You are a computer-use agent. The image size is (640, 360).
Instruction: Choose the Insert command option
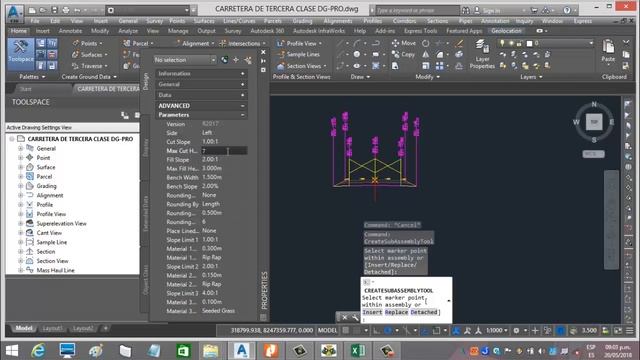(372, 312)
